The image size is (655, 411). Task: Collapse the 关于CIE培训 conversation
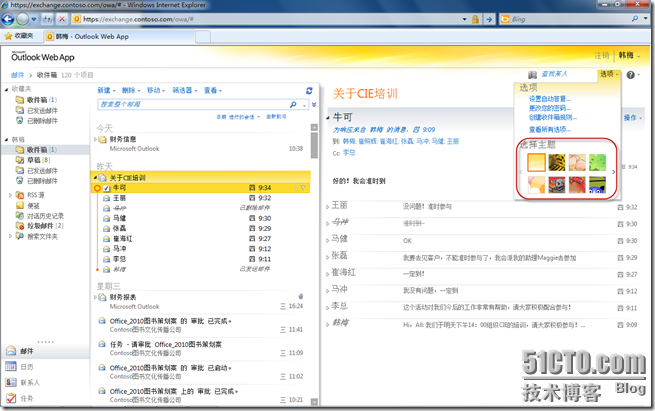click(x=95, y=178)
